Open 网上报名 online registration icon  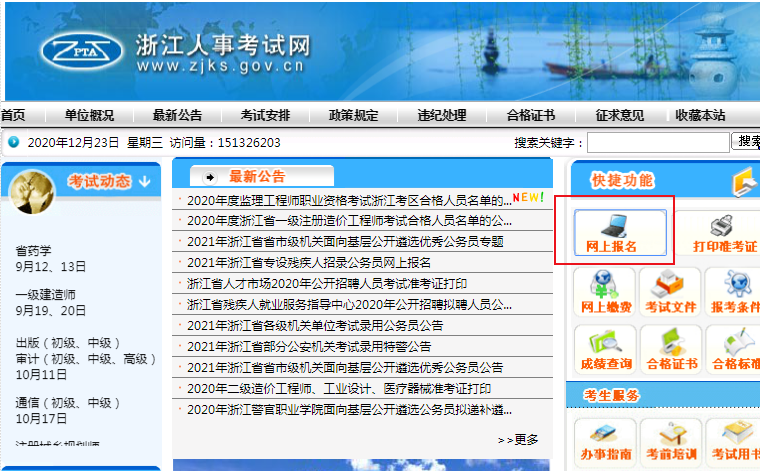(611, 231)
